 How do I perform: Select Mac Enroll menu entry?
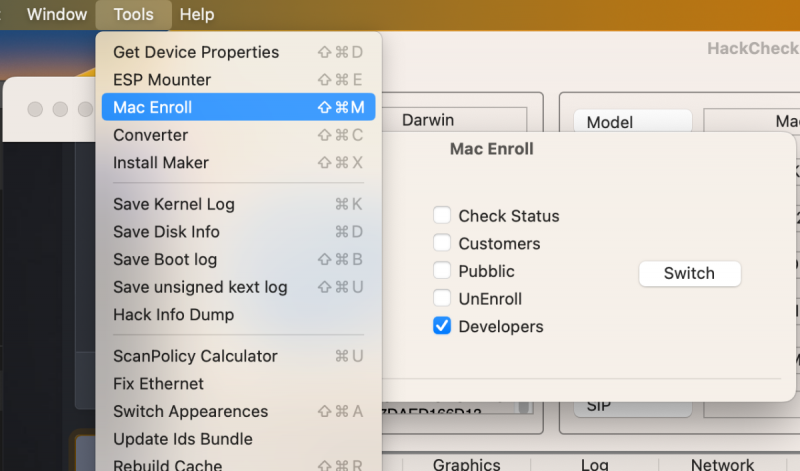click(x=153, y=107)
